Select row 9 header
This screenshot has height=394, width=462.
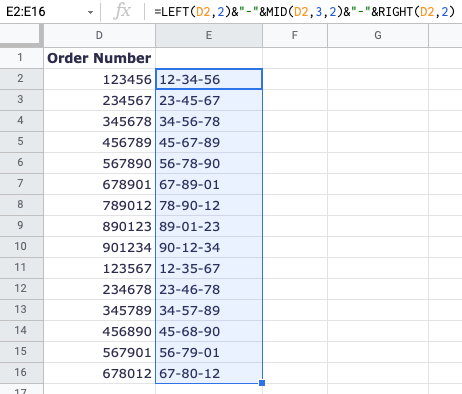coord(20,226)
